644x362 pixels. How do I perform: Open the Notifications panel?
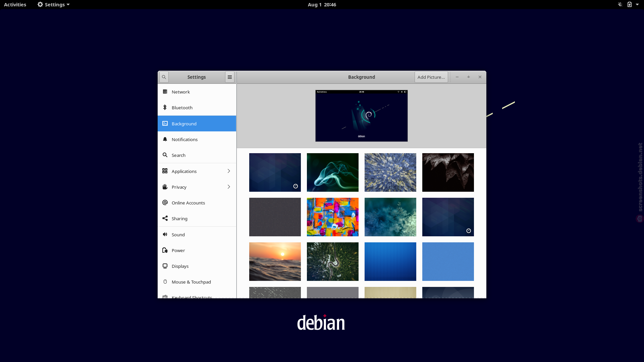pos(197,139)
